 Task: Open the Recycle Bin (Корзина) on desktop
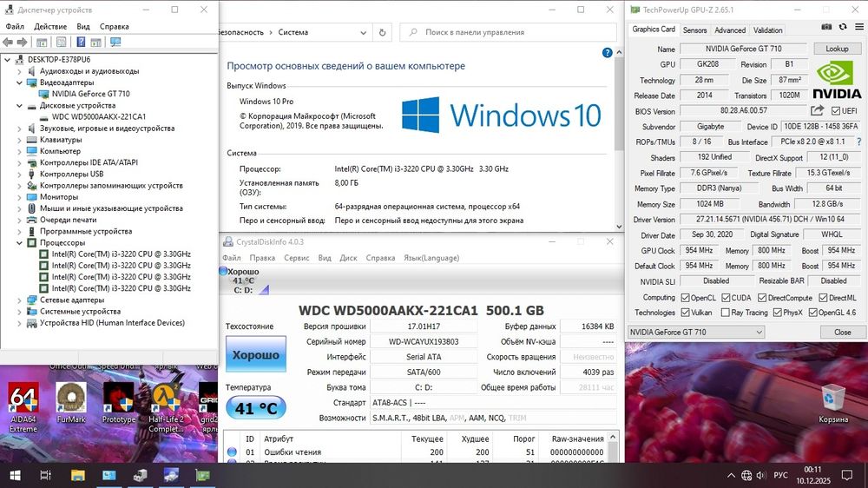pos(833,403)
